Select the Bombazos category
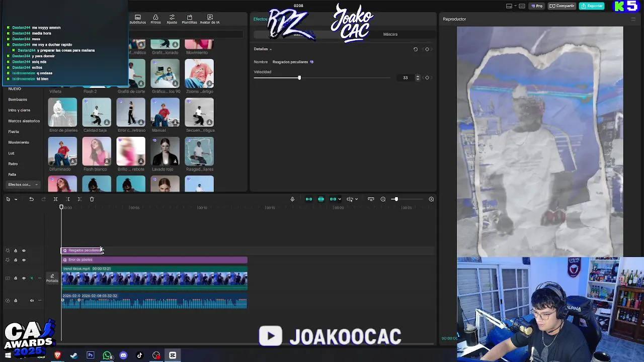Viewport: 644px width, 362px height. (x=18, y=100)
